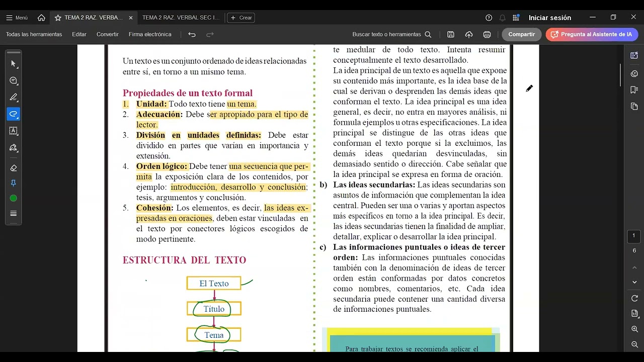Print the document with the printer icon
Screen dimensions: 644x362
pos(487,34)
